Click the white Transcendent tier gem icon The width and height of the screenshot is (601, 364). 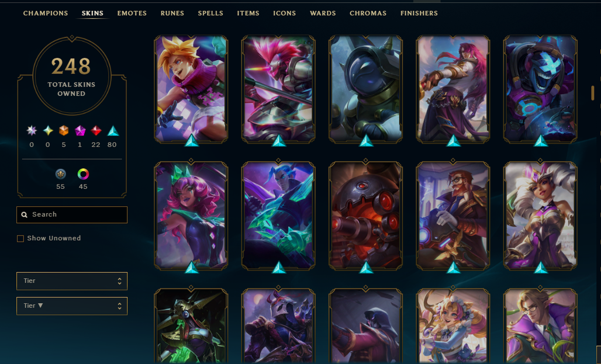point(32,131)
